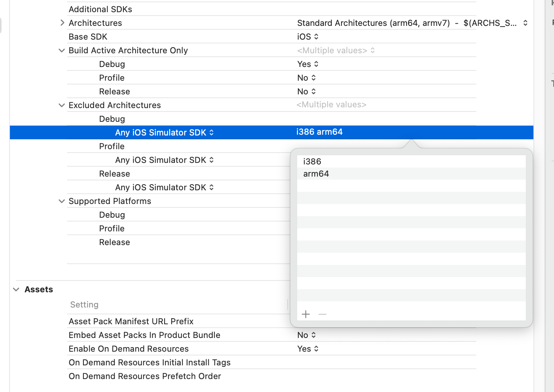The height and width of the screenshot is (392, 554).
Task: Collapse the Excluded Architectures section
Action: [x=61, y=105]
